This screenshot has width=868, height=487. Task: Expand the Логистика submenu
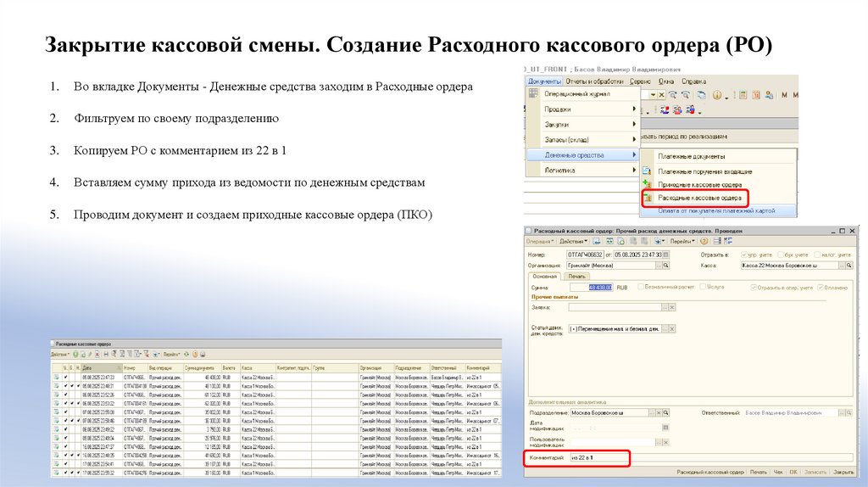click(581, 170)
